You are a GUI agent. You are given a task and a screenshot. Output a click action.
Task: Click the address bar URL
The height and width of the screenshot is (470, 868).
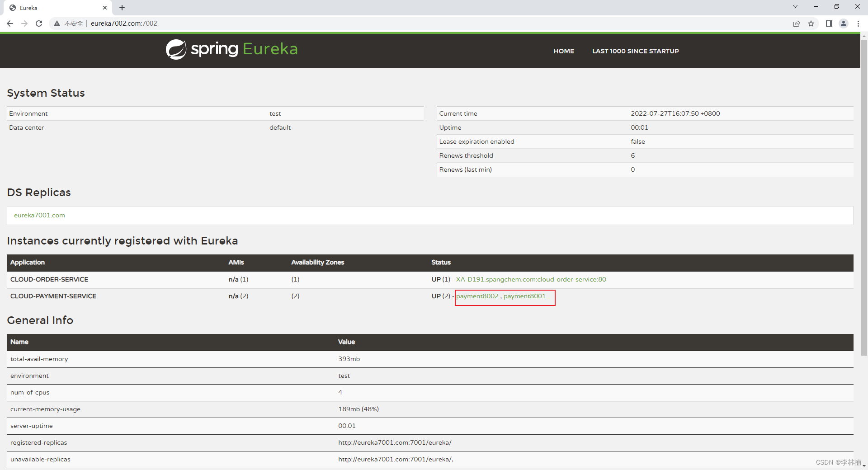coord(124,23)
